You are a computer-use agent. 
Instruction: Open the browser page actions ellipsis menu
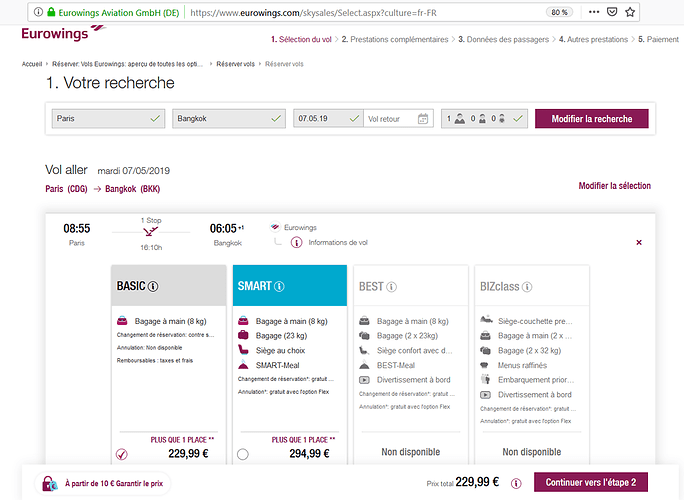[x=594, y=12]
